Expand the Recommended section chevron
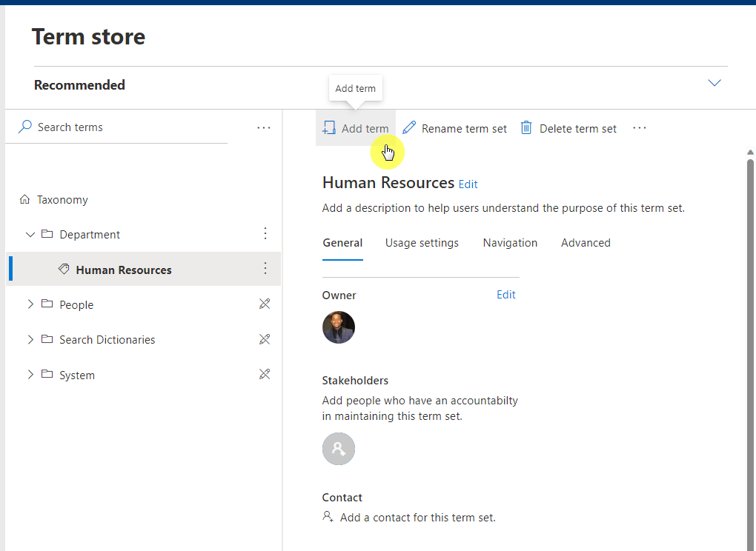 (x=714, y=83)
